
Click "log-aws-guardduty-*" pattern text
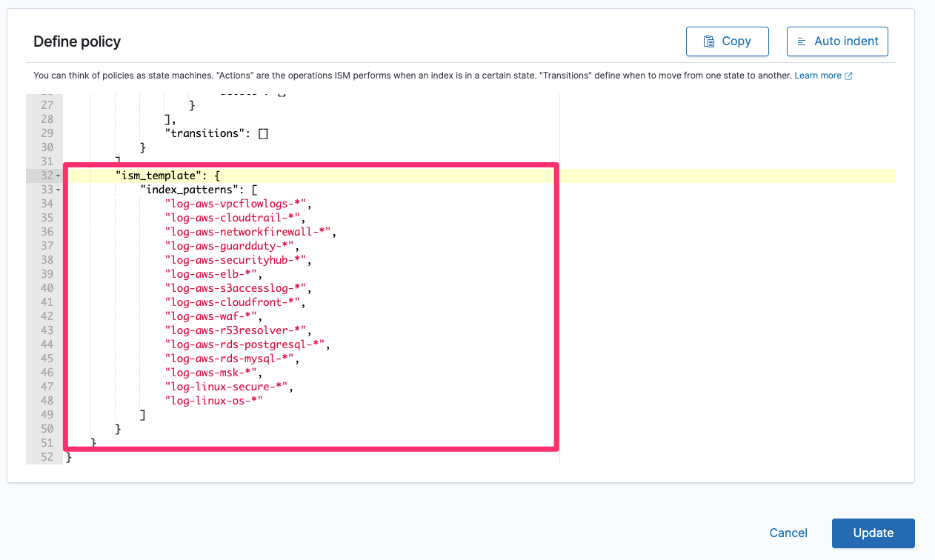point(230,246)
